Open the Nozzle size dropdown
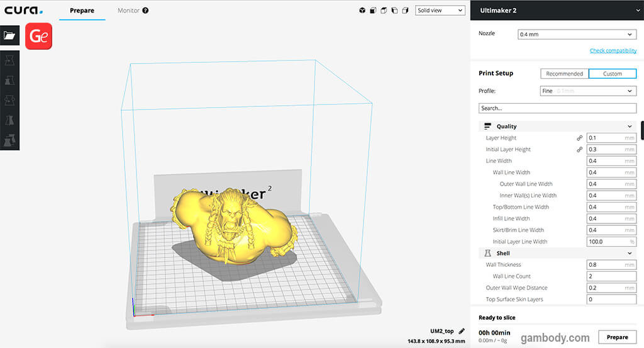Viewport: 644px width, 348px height. [x=576, y=35]
